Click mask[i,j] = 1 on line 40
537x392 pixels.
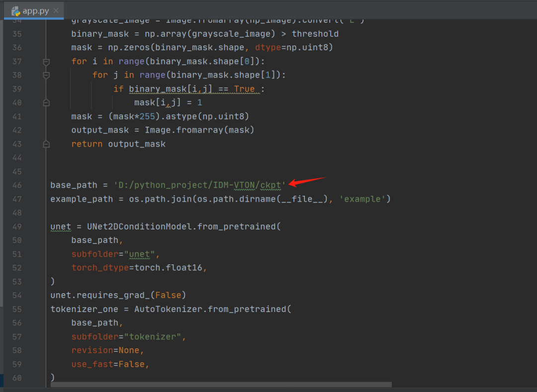(x=168, y=103)
